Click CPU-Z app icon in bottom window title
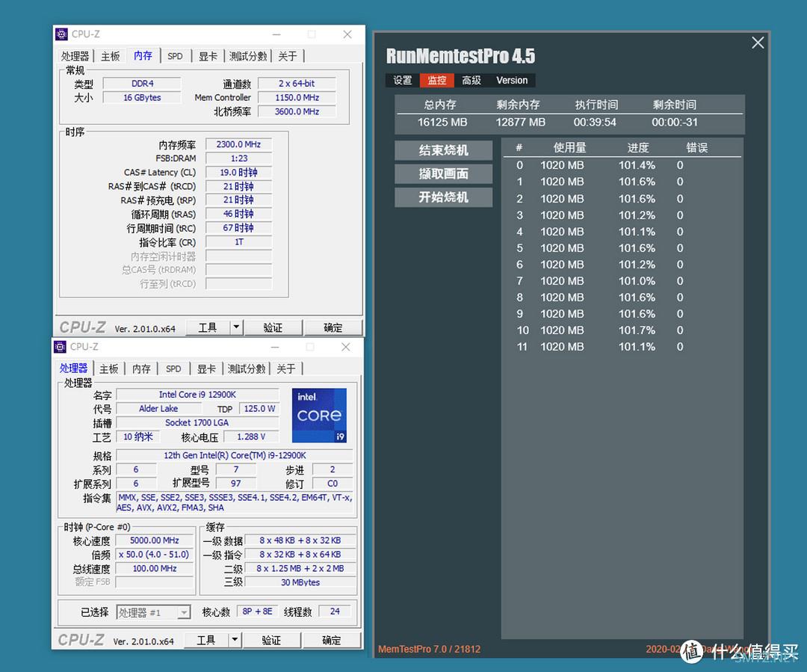Image resolution: width=807 pixels, height=672 pixels. click(x=61, y=347)
